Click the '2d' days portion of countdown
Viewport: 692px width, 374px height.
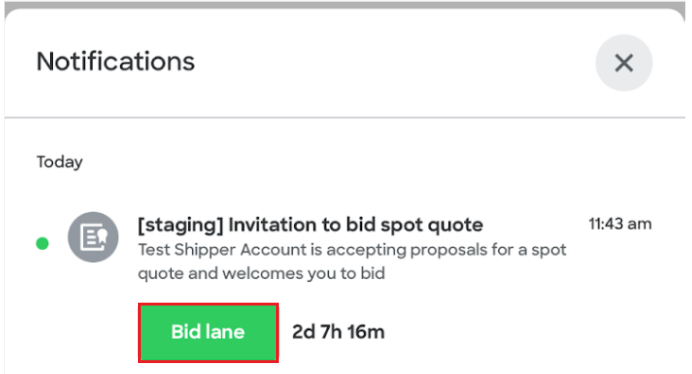pos(303,332)
